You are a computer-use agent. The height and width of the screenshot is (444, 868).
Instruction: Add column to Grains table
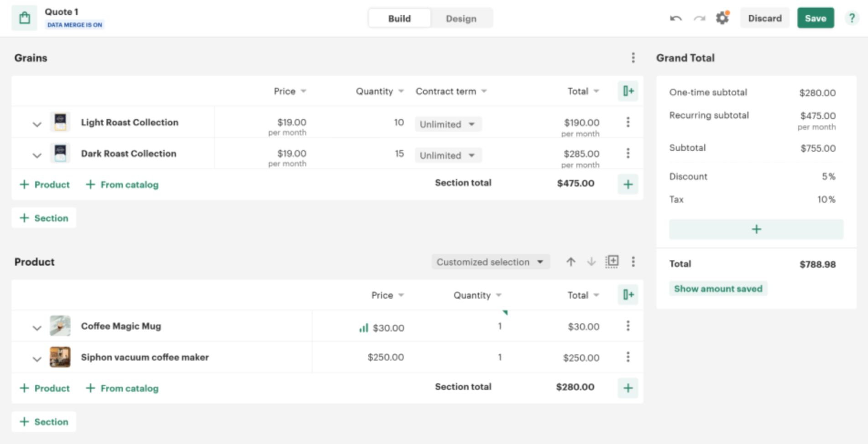[x=628, y=91]
